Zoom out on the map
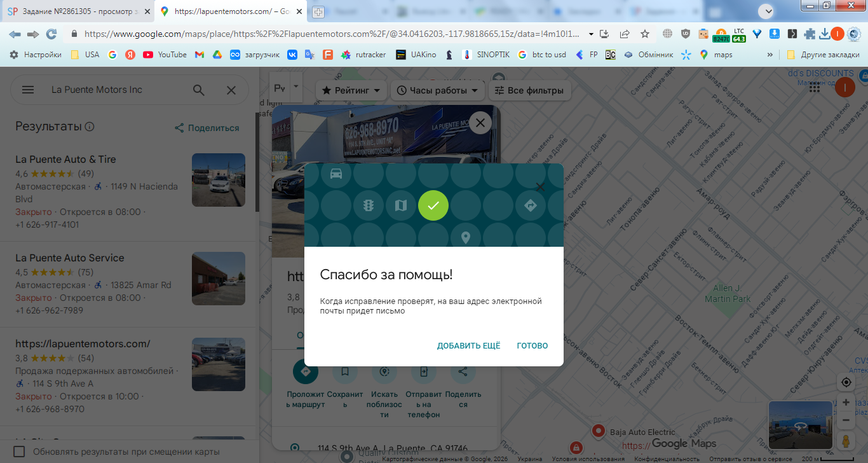 pos(846,420)
